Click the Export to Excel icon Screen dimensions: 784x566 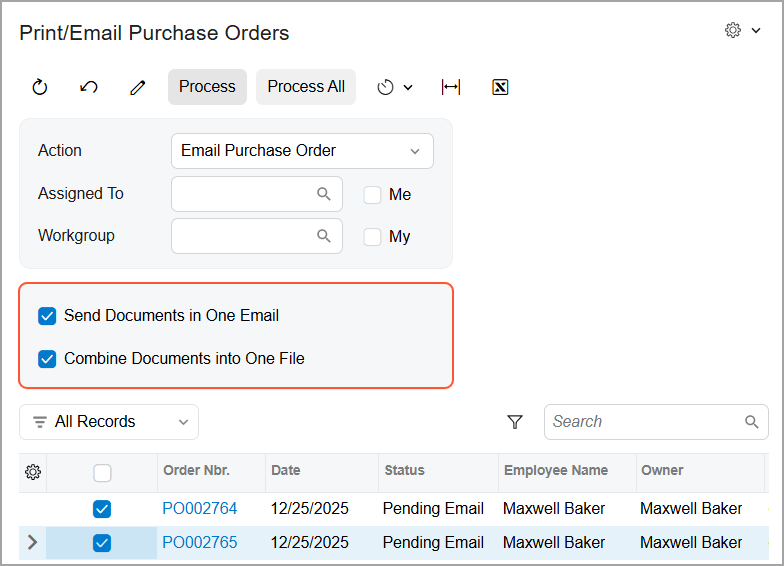tap(500, 87)
